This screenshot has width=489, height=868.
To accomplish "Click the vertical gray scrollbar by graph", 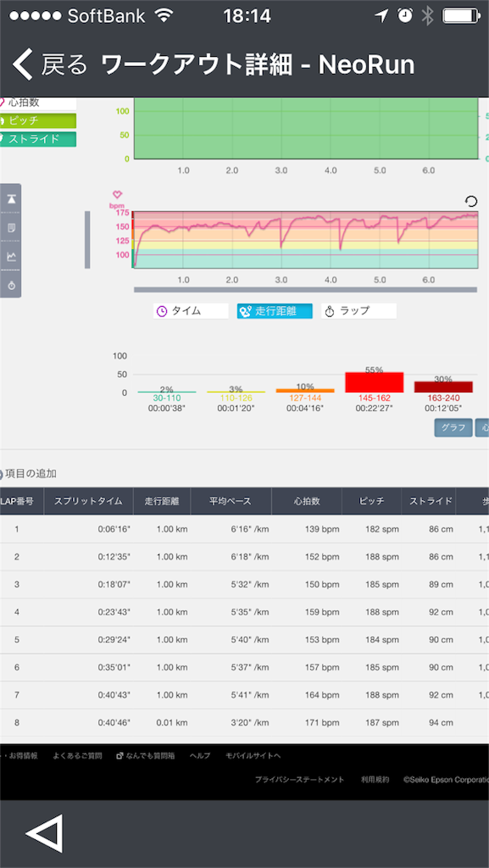I will [x=87, y=239].
